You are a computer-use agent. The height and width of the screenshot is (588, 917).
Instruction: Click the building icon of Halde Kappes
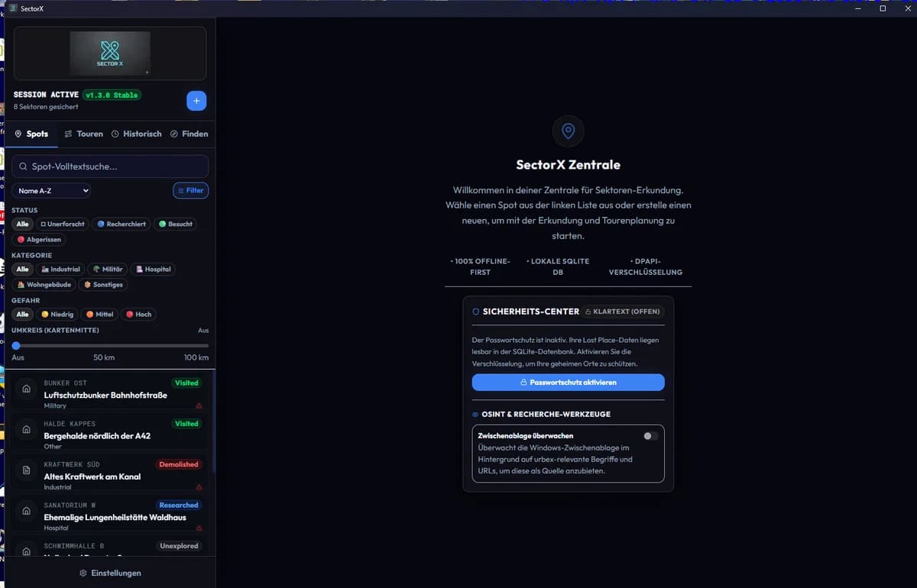(x=27, y=430)
